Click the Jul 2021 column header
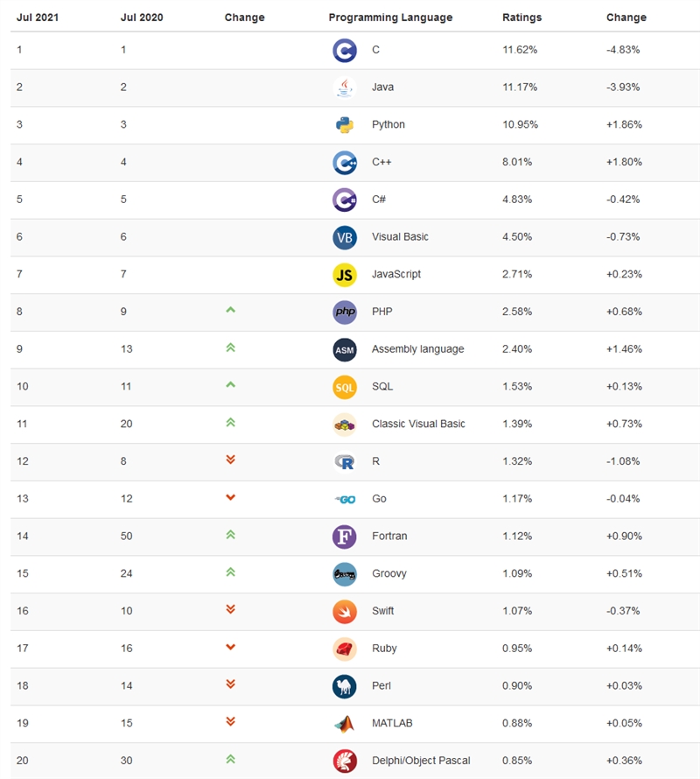 click(38, 18)
